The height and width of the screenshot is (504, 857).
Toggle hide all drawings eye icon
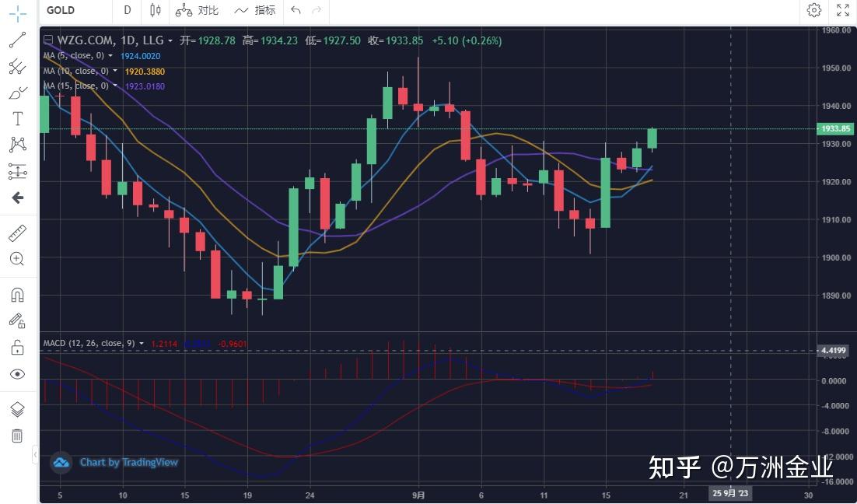(17, 374)
